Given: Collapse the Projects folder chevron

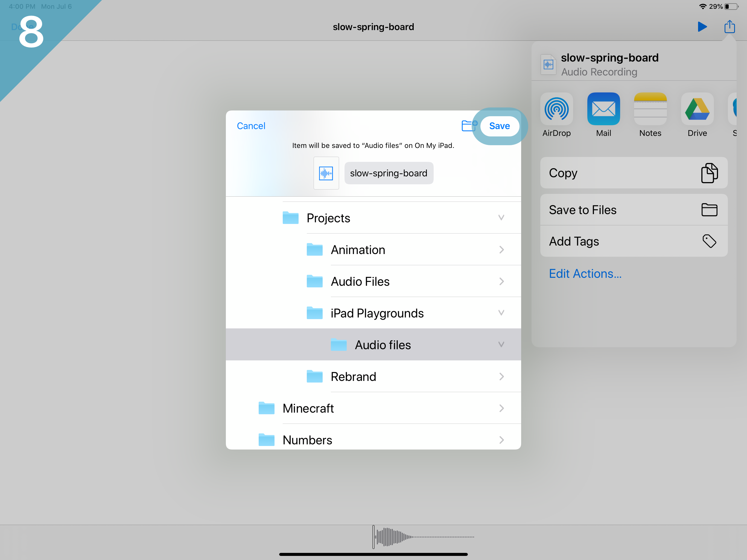Looking at the screenshot, I should tap(501, 218).
